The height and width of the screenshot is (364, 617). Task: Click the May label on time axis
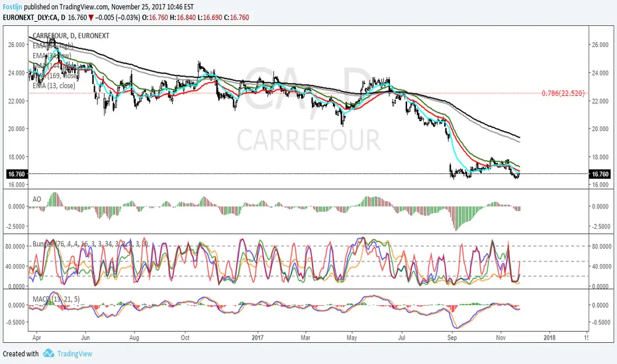[x=352, y=338]
